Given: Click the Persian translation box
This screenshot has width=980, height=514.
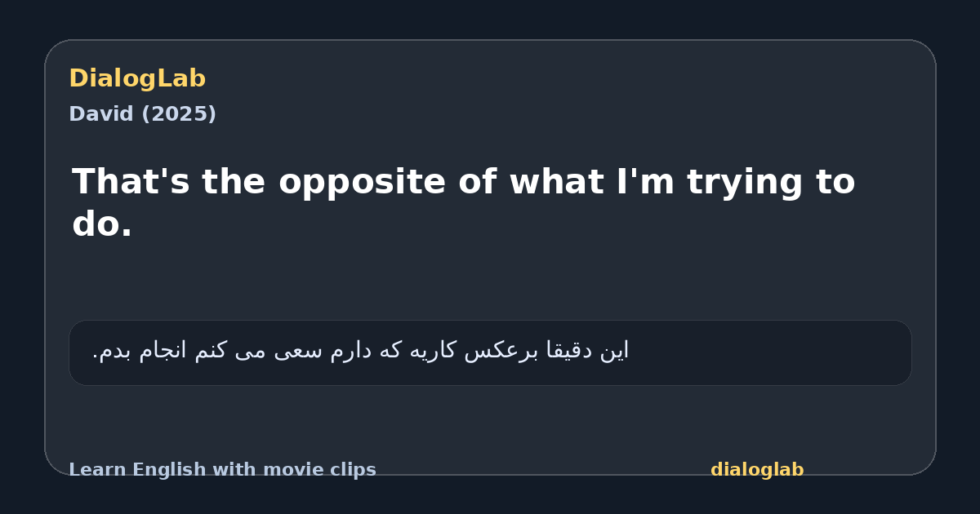Looking at the screenshot, I should (x=490, y=352).
